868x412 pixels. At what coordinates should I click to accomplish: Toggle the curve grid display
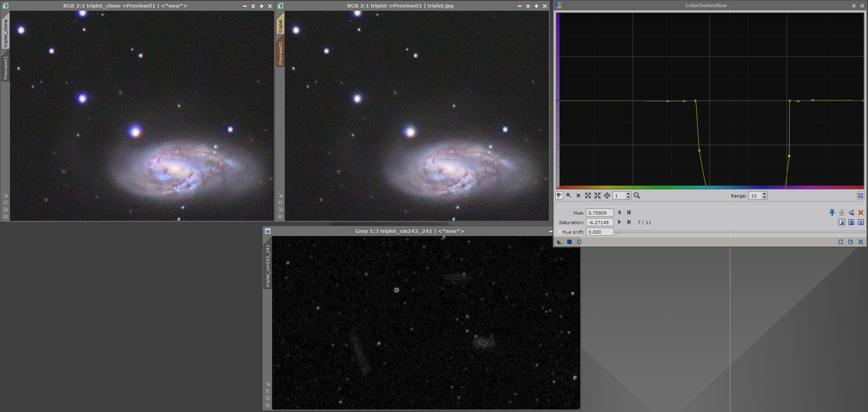pos(861,195)
